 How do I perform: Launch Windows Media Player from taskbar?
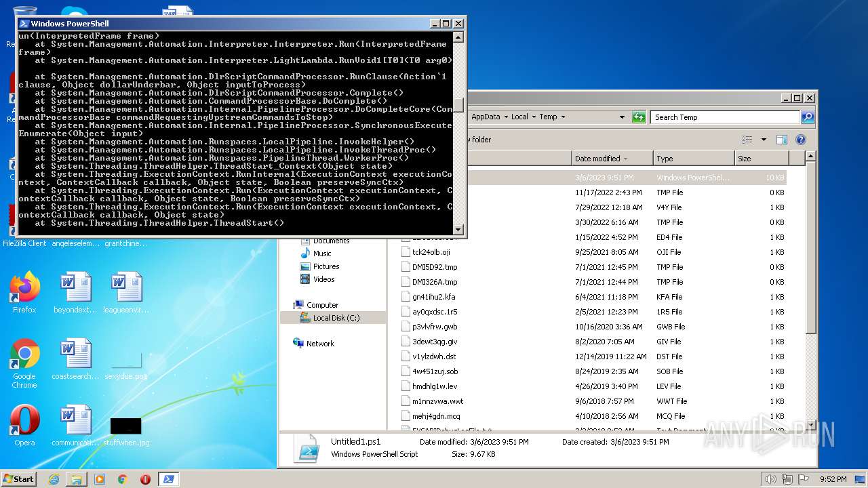100,479
